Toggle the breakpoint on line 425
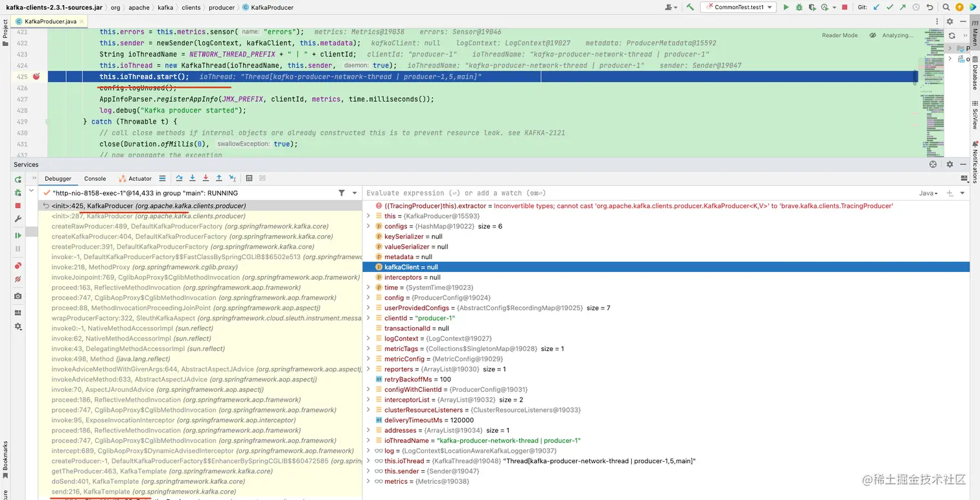The width and height of the screenshot is (980, 500). coord(36,76)
